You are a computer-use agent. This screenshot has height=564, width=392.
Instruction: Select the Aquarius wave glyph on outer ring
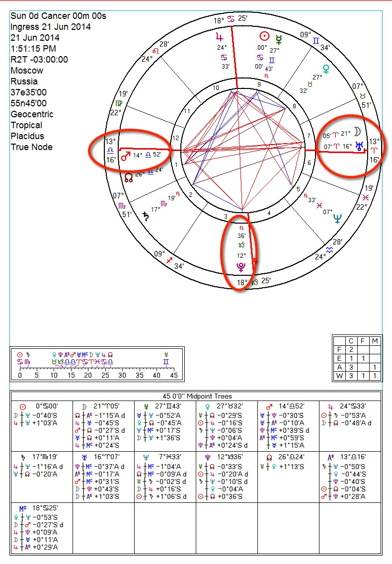tap(330, 250)
